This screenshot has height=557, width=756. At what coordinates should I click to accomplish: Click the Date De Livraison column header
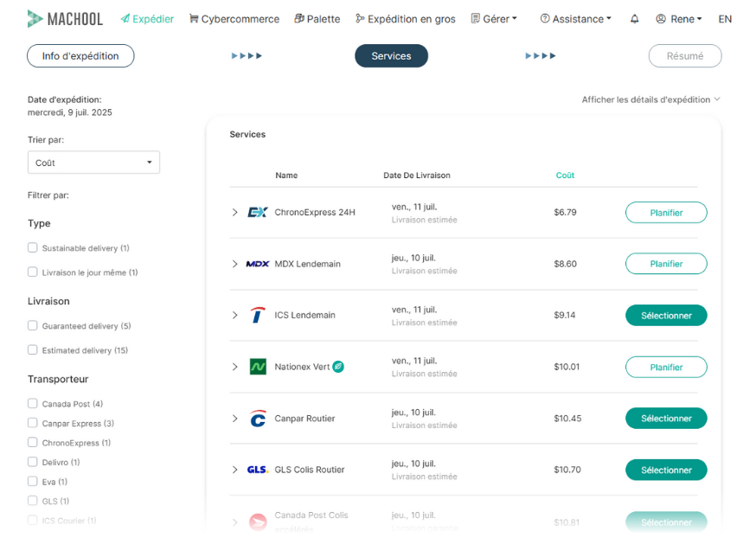coord(417,175)
